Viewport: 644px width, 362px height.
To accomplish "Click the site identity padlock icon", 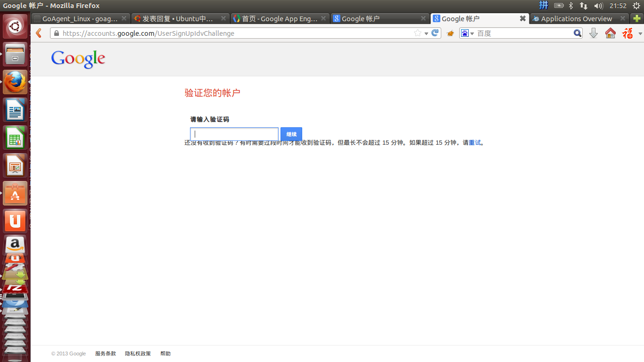I will tap(57, 33).
